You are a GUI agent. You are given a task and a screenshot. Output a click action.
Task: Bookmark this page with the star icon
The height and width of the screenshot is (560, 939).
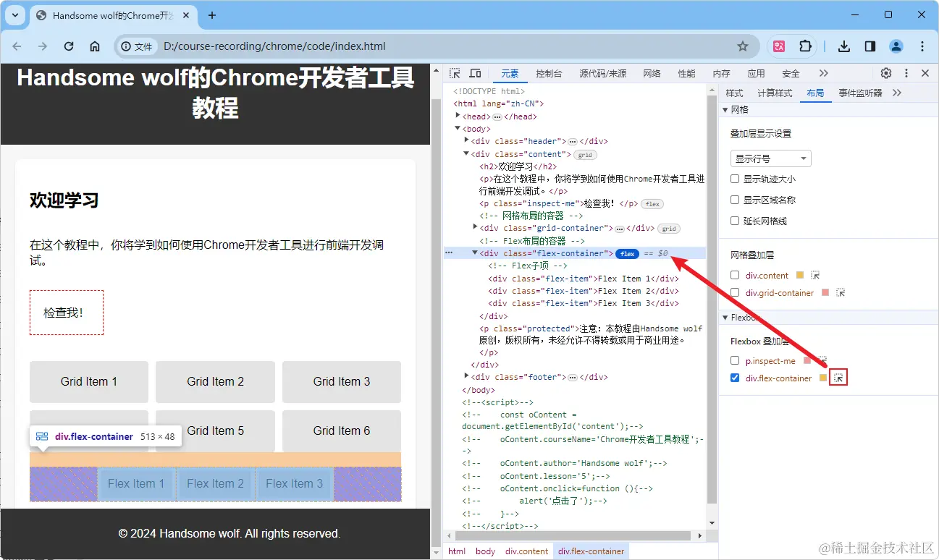[742, 46]
